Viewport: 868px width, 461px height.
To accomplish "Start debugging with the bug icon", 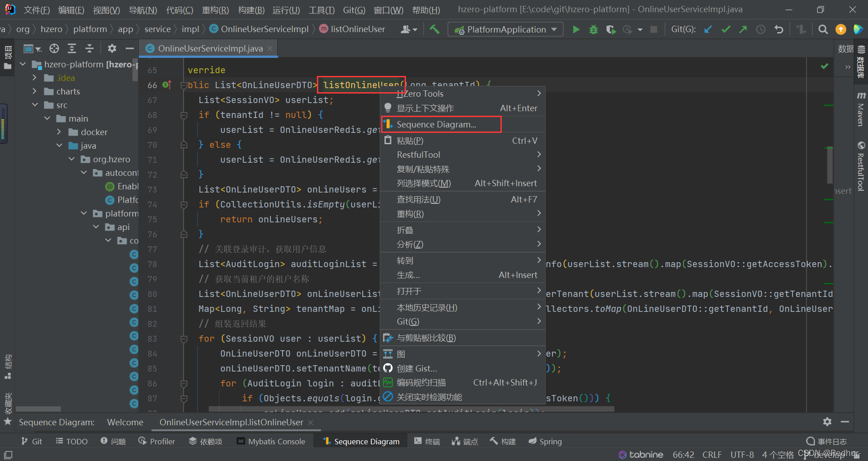I will tap(594, 29).
